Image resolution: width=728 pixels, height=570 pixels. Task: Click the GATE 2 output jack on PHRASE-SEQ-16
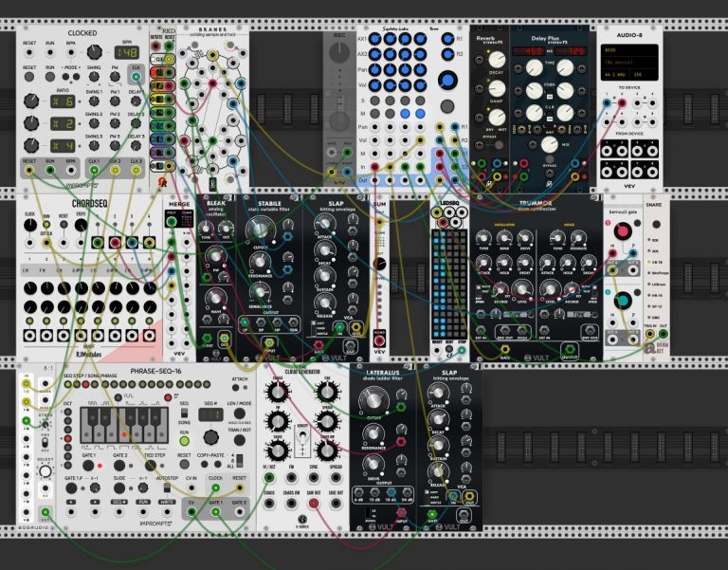(x=239, y=512)
